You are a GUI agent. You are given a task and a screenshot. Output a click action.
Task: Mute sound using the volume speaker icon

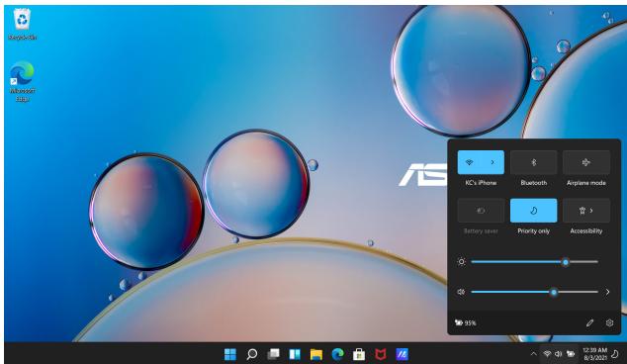pos(461,292)
